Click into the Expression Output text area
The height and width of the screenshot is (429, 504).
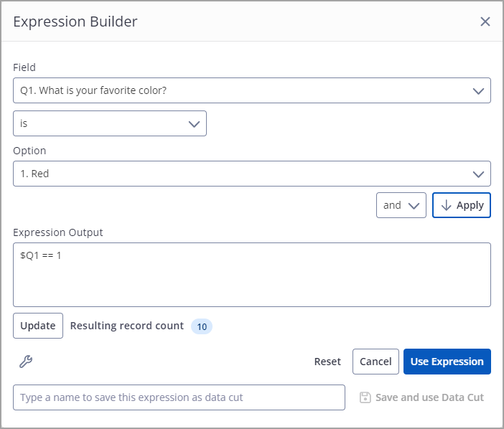[x=252, y=275]
